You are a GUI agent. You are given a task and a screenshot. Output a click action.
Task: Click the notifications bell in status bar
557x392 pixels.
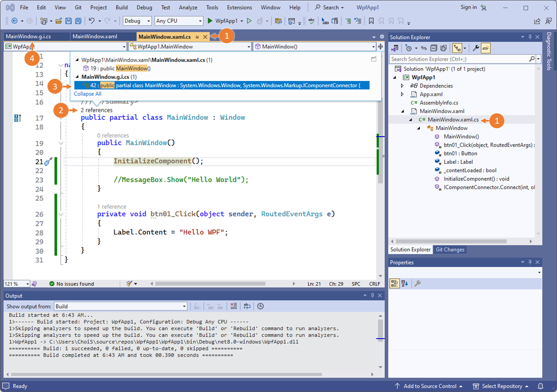(540, 386)
